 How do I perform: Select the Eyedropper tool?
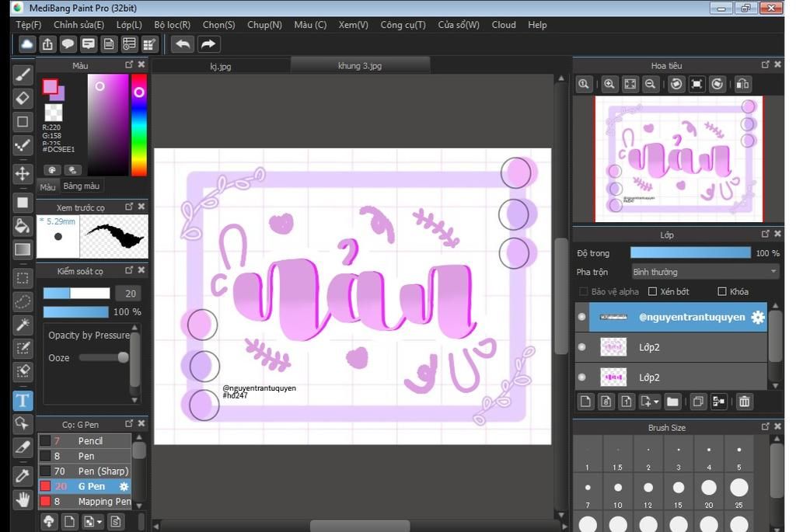pyautogui.click(x=23, y=476)
